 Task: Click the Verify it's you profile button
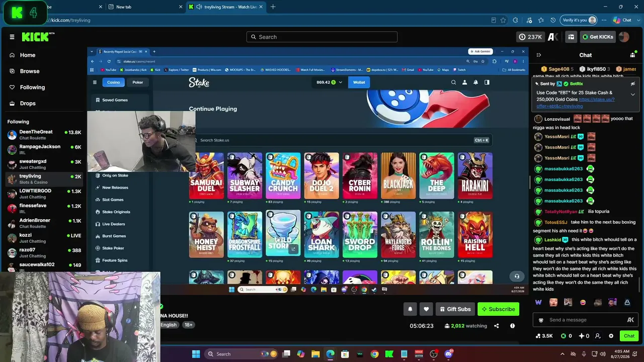(x=579, y=20)
